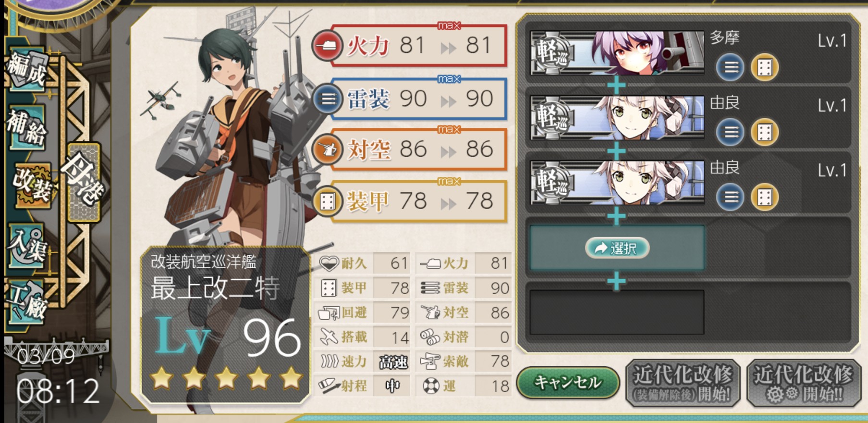Select the 改装 remodel menu icon
The image size is (868, 423).
[32, 185]
